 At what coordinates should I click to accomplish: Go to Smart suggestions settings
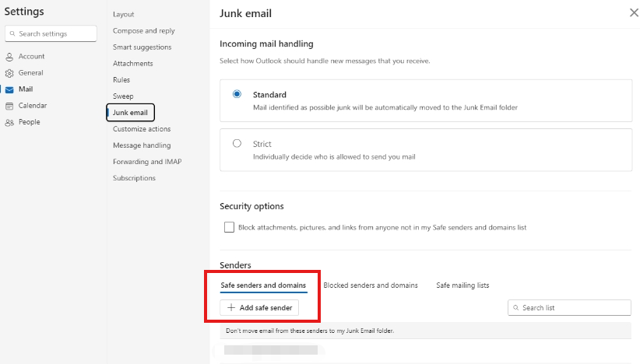[142, 47]
